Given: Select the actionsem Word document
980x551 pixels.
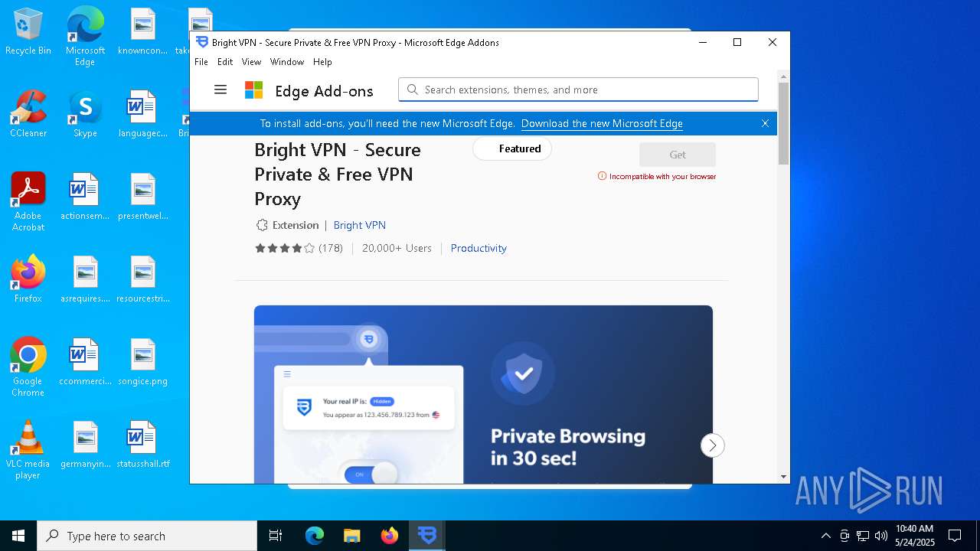Looking at the screenshot, I should click(85, 197).
